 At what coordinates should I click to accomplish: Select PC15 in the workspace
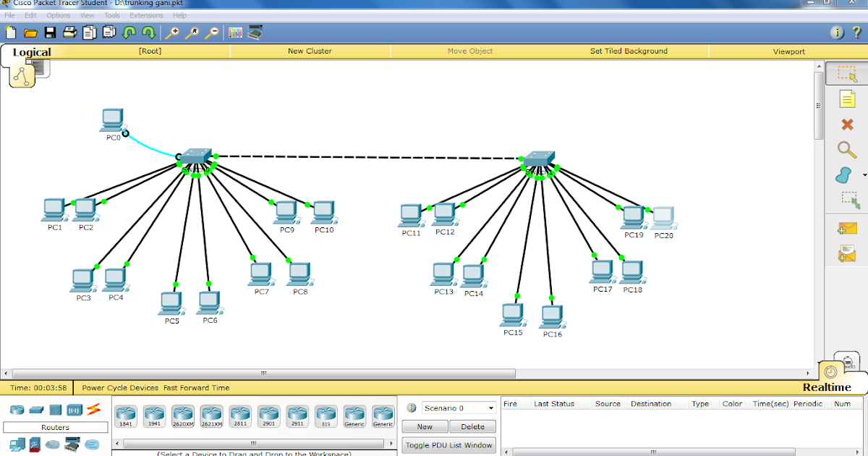(x=513, y=315)
